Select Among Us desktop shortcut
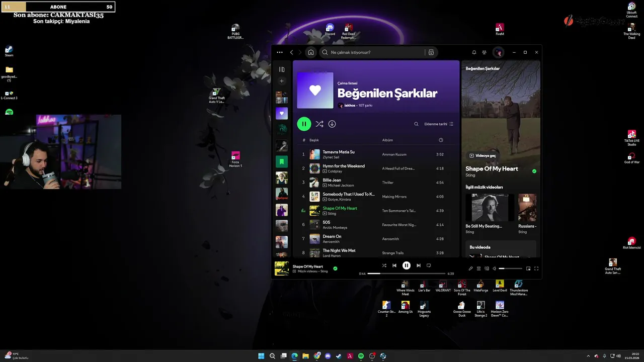Image resolution: width=644 pixels, height=362 pixels. coord(406,308)
